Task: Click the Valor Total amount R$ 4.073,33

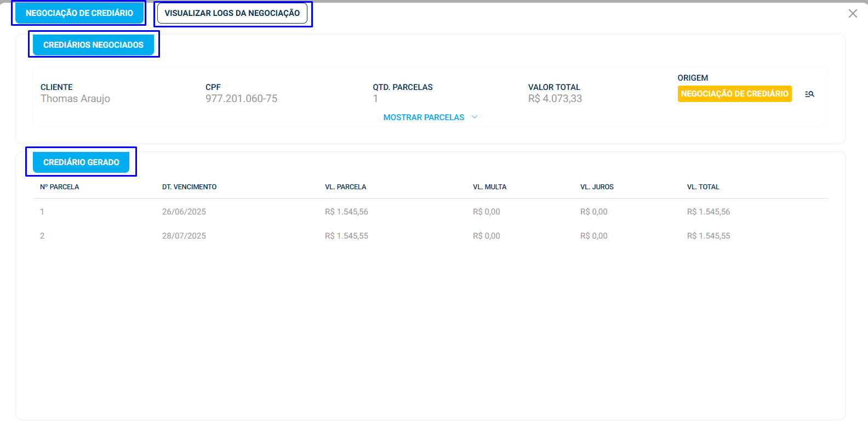Action: [x=555, y=99]
